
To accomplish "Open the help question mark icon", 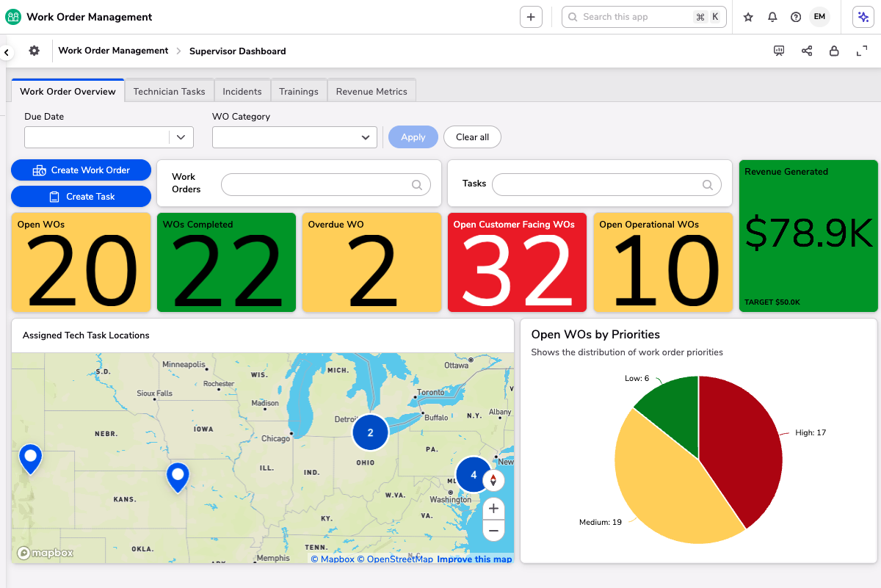I will point(796,17).
